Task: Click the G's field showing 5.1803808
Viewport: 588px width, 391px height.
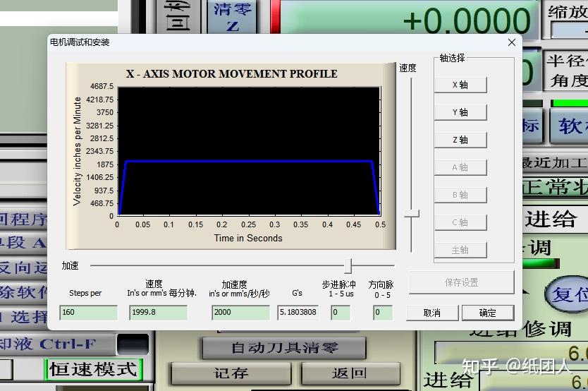Action: click(x=298, y=312)
